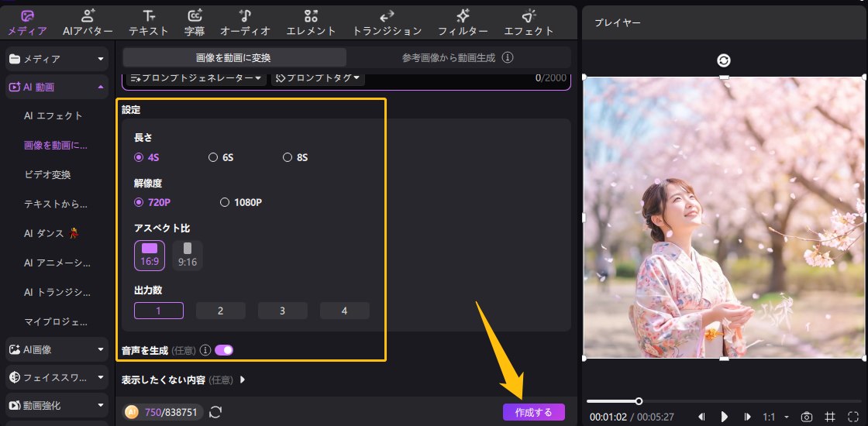Expand the フェイススワ... sidebar section

[57, 377]
